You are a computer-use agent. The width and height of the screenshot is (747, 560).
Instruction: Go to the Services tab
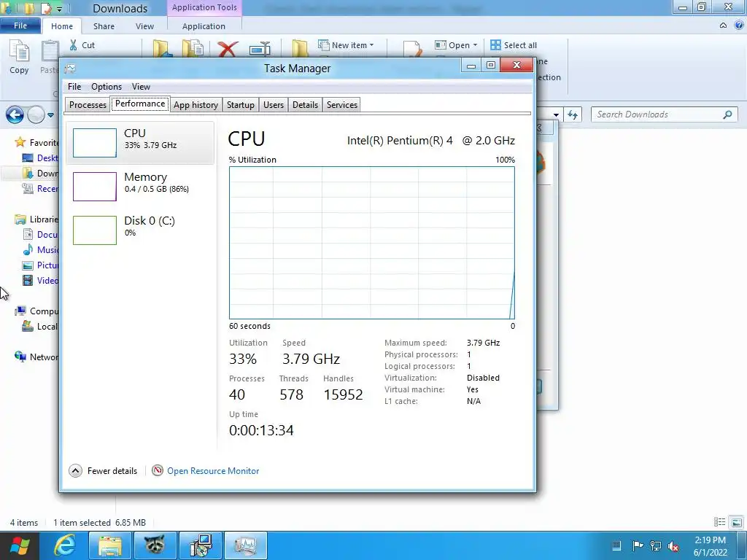coord(342,105)
